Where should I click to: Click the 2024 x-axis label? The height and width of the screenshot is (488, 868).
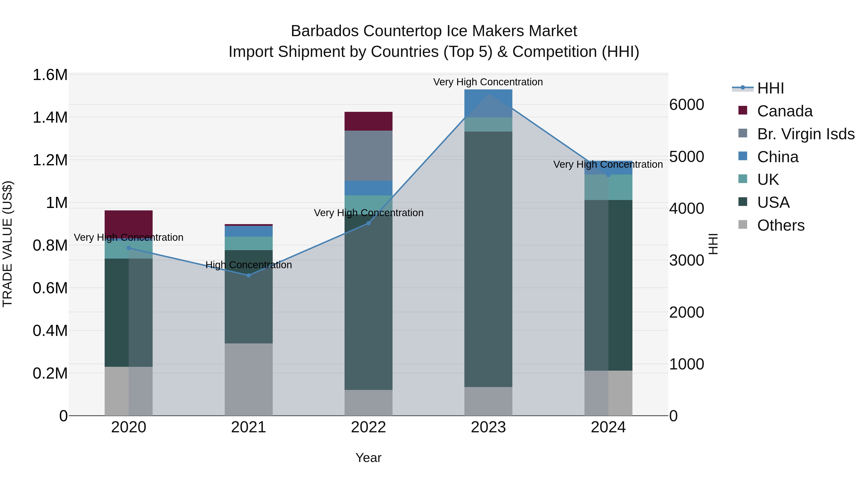pos(608,427)
